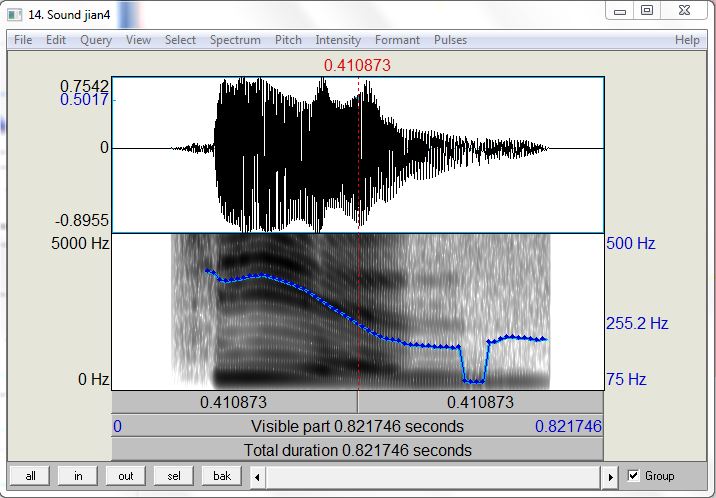Click the dip in the blue pitch contour
Viewport: 716px width, 498px height.
pos(474,381)
